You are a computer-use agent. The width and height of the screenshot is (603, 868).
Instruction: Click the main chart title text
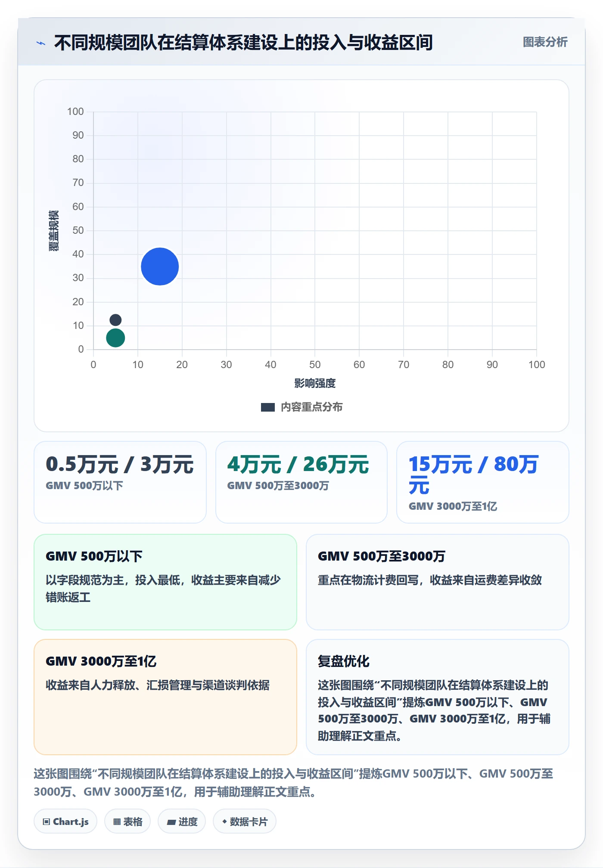243,43
